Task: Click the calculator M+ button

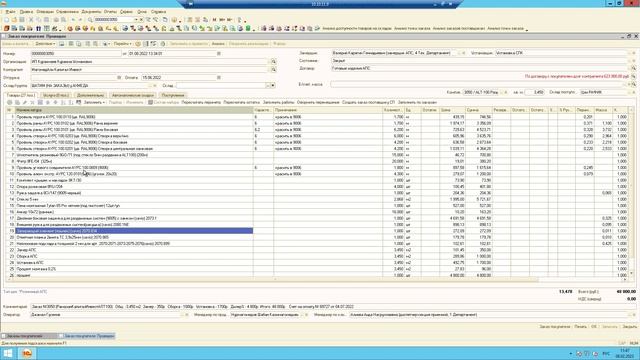Action: 222,20
